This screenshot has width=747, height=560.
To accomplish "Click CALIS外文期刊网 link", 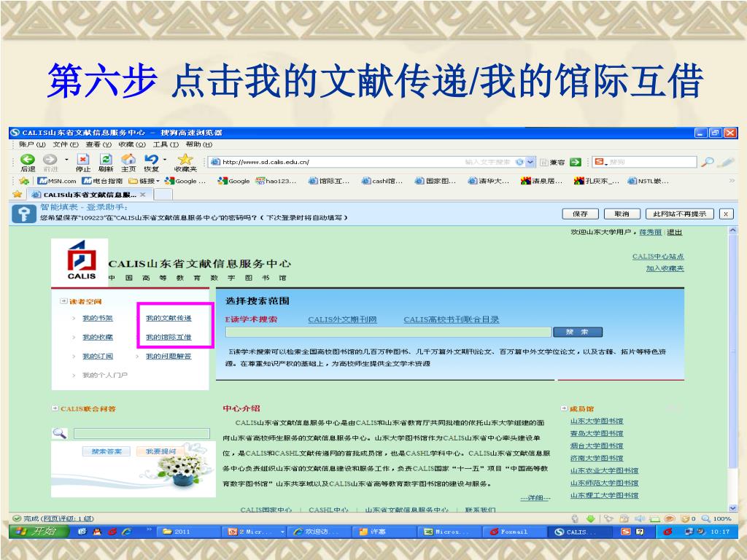I will click(343, 319).
